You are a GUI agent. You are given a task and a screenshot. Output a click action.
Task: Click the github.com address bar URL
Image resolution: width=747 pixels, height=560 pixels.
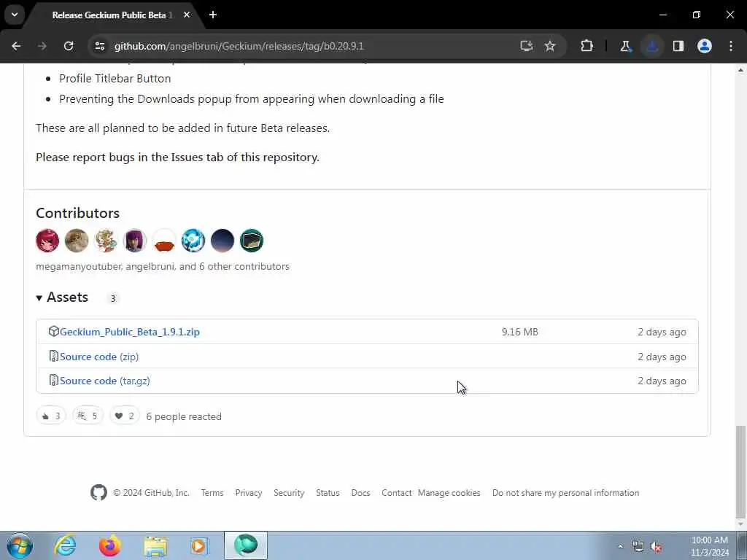239,46
